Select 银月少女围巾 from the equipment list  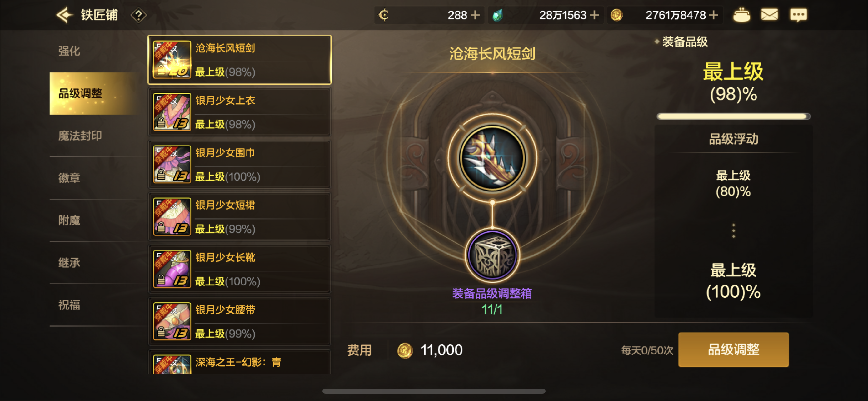tap(240, 164)
